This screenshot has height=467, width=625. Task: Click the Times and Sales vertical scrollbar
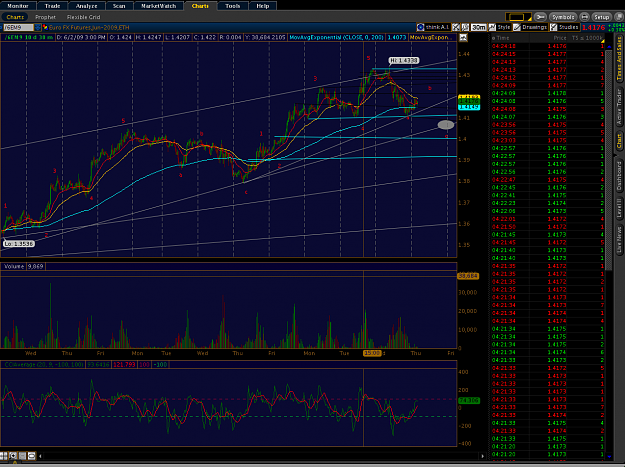[609, 159]
